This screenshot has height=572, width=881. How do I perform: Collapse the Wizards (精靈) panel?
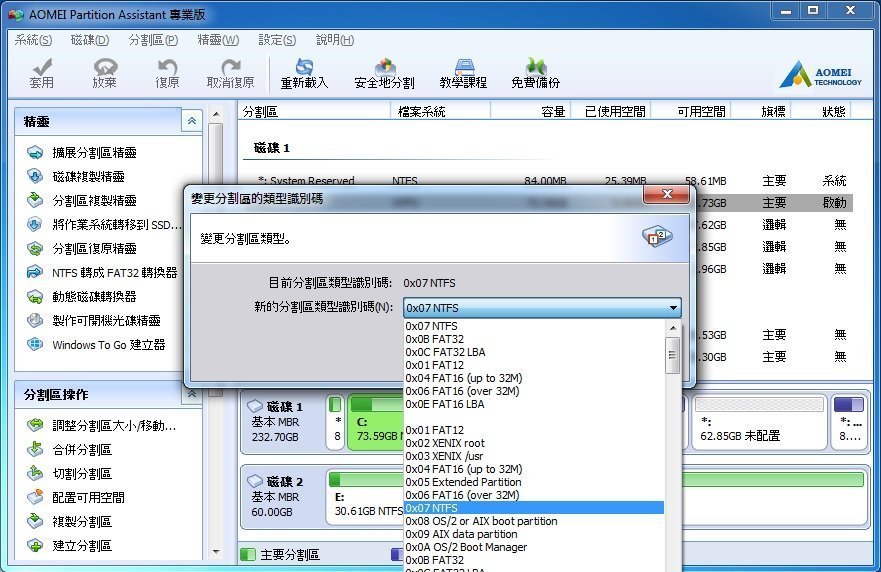(x=192, y=121)
